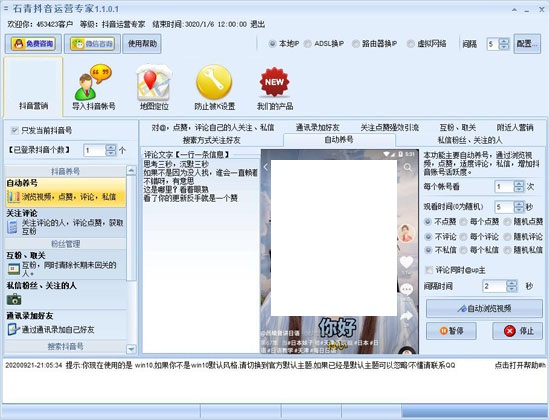
Task: Open 地图定位 map icon
Action: pyautogui.click(x=154, y=87)
